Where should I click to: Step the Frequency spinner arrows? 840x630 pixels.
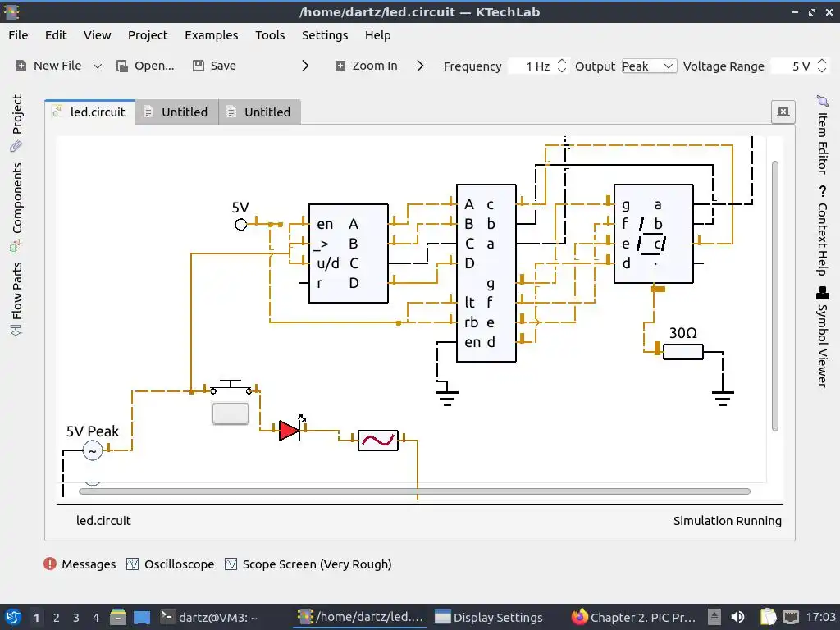(561, 66)
